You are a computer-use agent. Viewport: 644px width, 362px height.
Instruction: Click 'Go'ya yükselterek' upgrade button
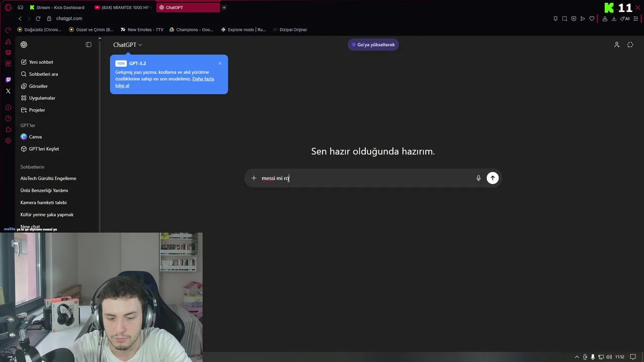(373, 45)
